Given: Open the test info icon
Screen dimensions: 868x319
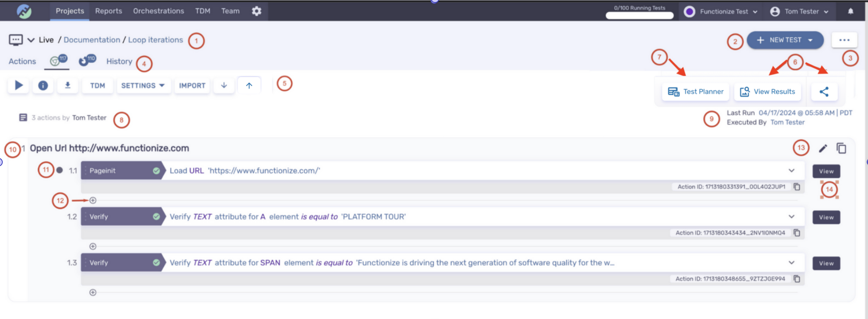Looking at the screenshot, I should pyautogui.click(x=43, y=86).
